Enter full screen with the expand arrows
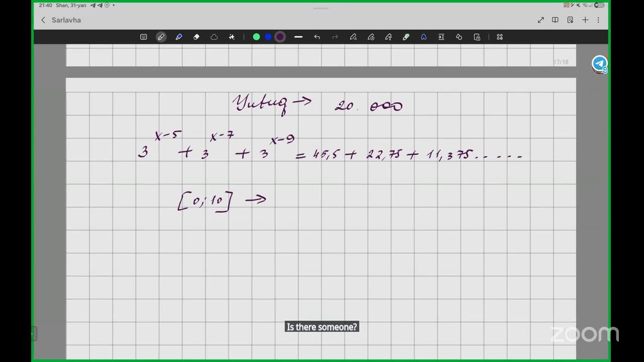This screenshot has height=362, width=644. (541, 20)
